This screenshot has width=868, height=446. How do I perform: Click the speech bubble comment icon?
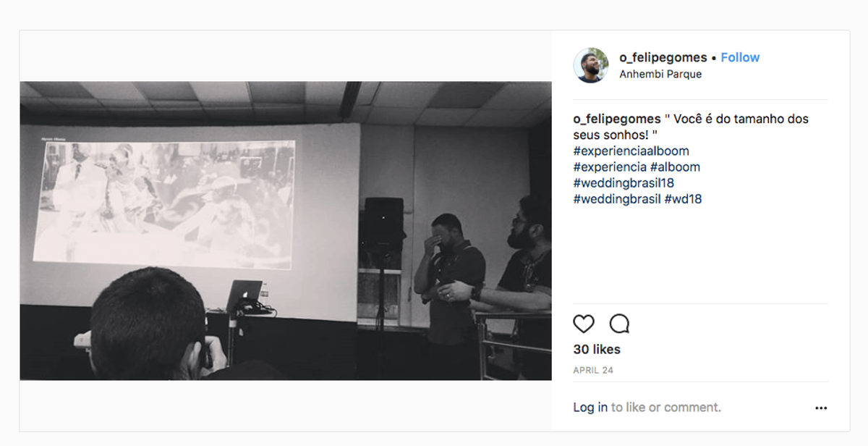point(619,324)
